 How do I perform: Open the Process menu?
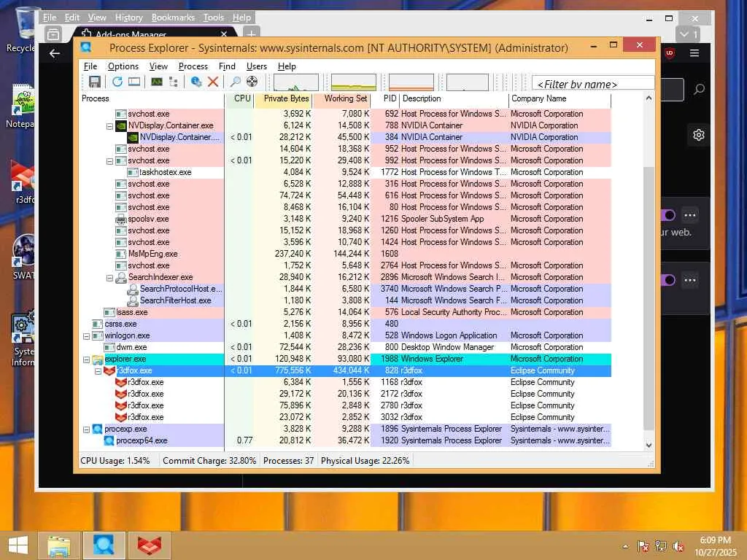coord(193,66)
